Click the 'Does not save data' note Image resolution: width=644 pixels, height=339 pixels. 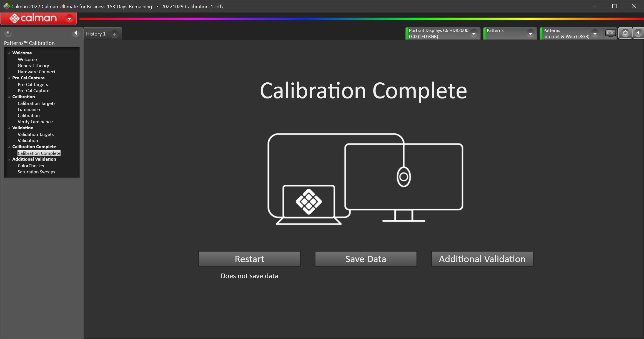[249, 276]
